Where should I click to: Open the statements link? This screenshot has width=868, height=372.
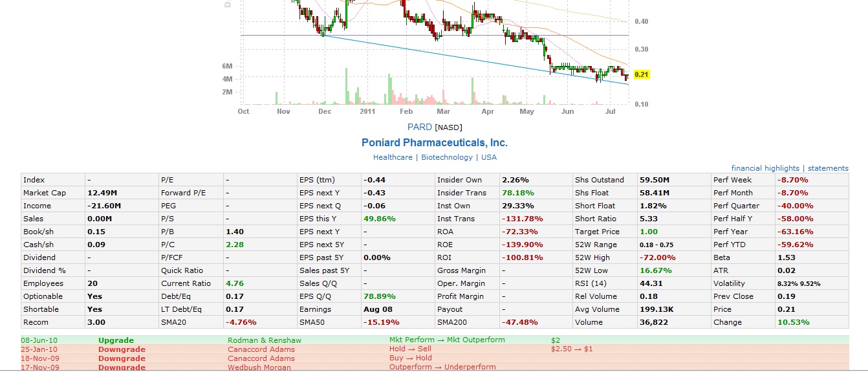point(828,168)
